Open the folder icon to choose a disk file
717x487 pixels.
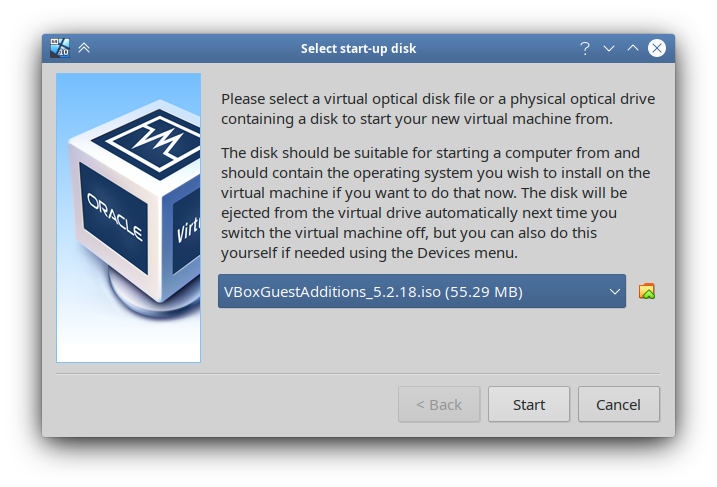(x=647, y=292)
